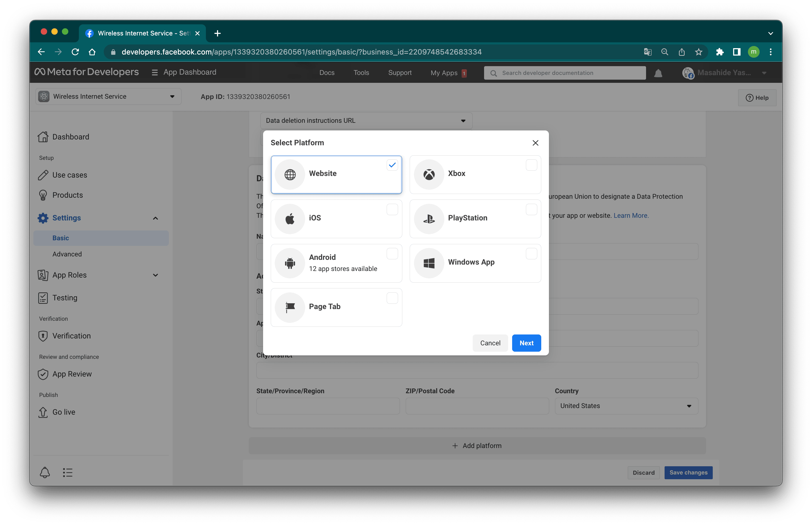812x525 pixels.
Task: Expand the App Roles section
Action: pos(155,275)
